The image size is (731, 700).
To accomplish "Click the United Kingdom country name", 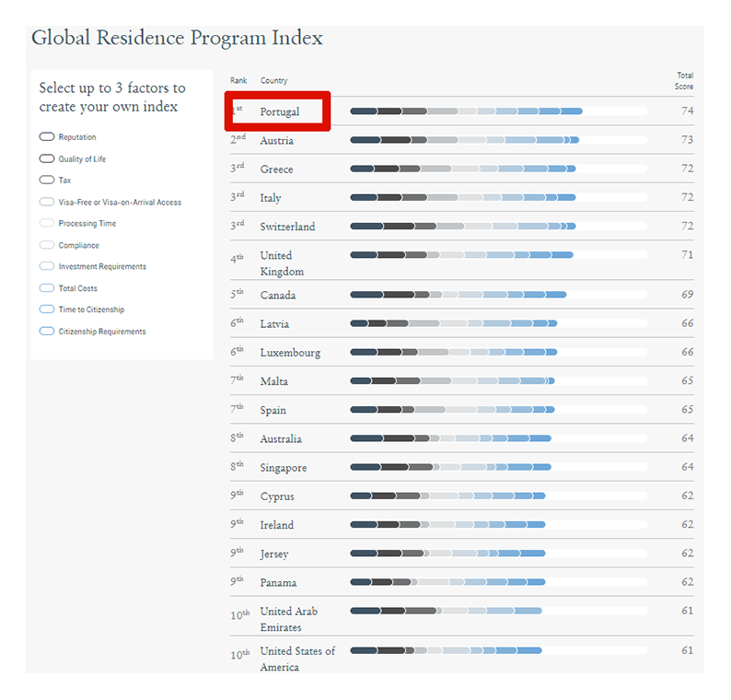I will click(282, 263).
